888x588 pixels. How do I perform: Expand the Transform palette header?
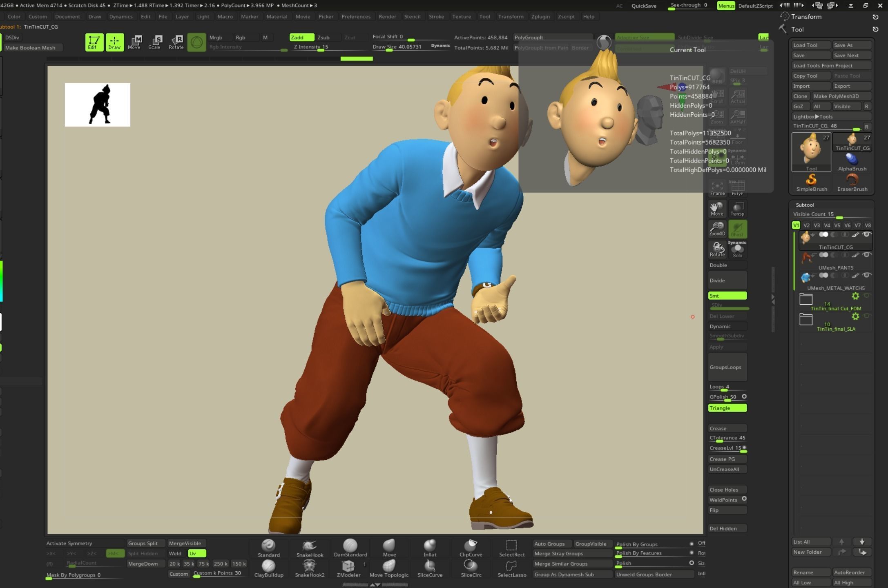tap(806, 17)
